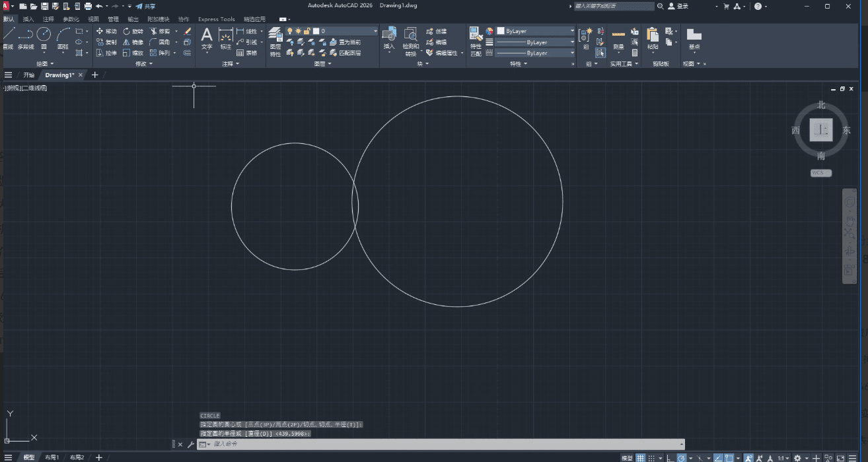Viewport: 868px width, 462px height.
Task: Select the Polyline (多段线) tool
Action: [x=26, y=38]
